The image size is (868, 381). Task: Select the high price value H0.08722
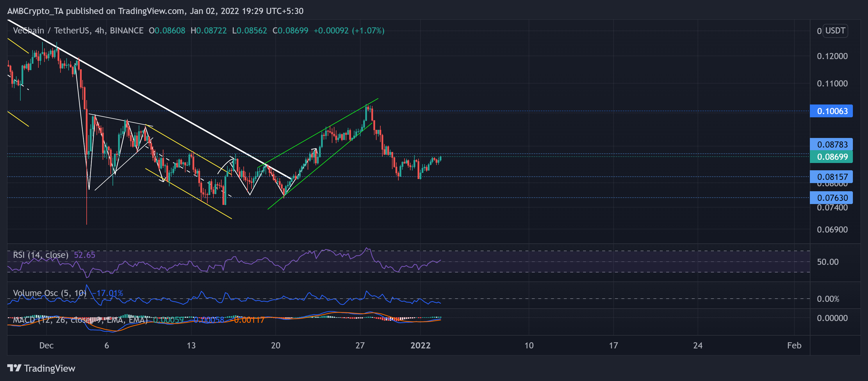208,31
